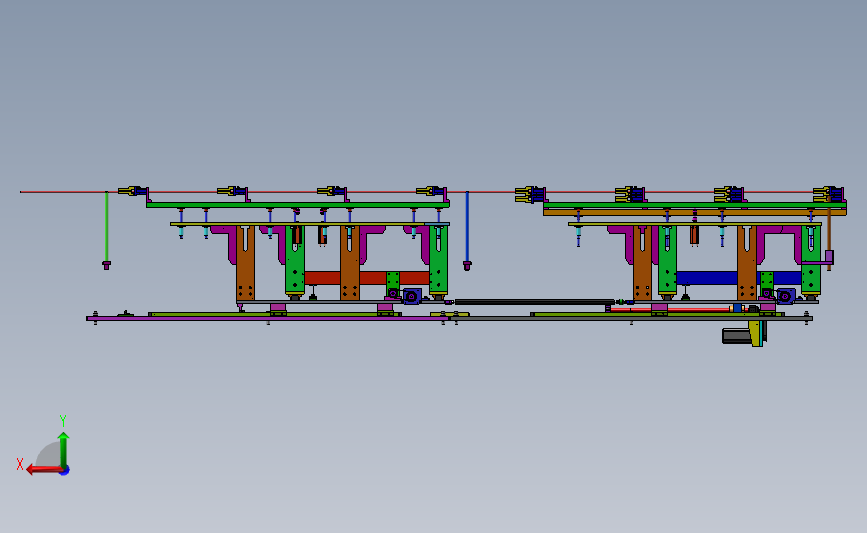
Task: Click the "Y" label of the axis triad
Action: coord(63,421)
